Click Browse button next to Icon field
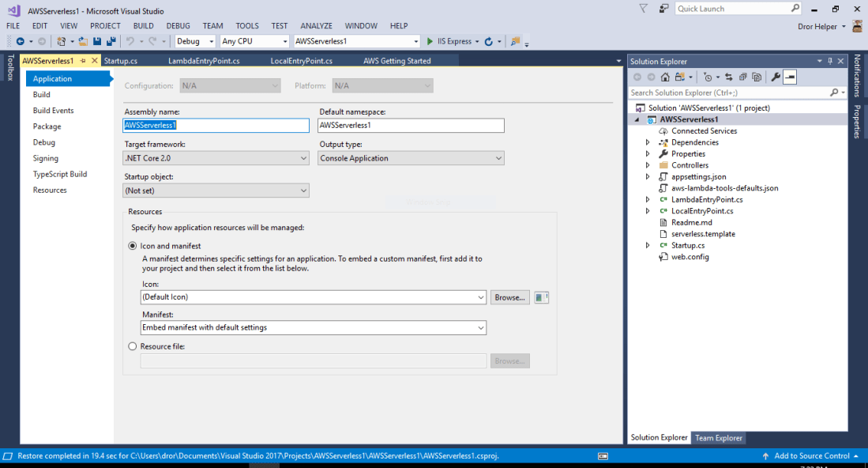The image size is (868, 468). point(509,297)
